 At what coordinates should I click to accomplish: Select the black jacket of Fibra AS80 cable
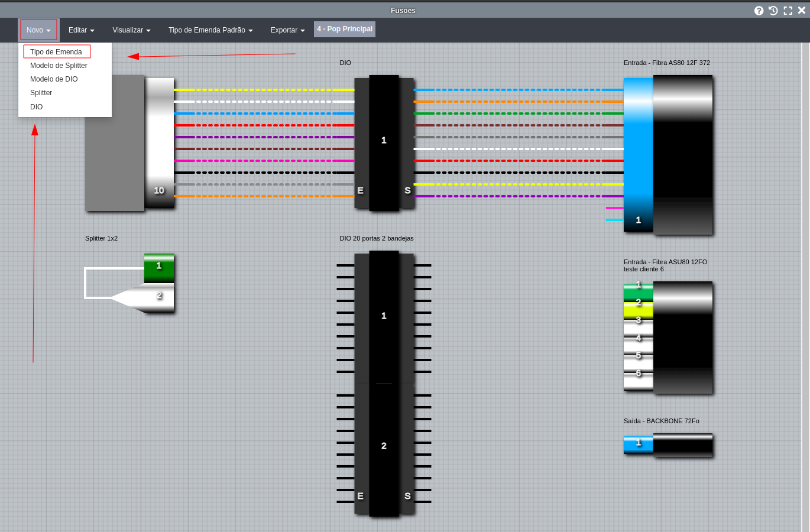click(x=683, y=155)
